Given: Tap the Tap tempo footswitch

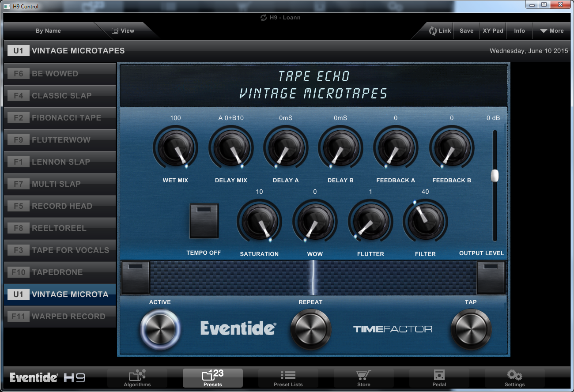Looking at the screenshot, I should point(471,329).
